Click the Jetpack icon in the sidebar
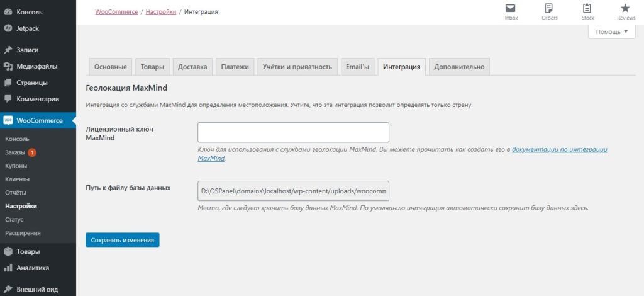 click(x=8, y=28)
